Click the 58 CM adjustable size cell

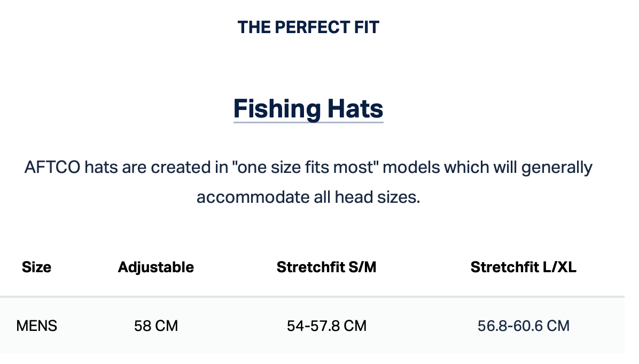pos(155,326)
